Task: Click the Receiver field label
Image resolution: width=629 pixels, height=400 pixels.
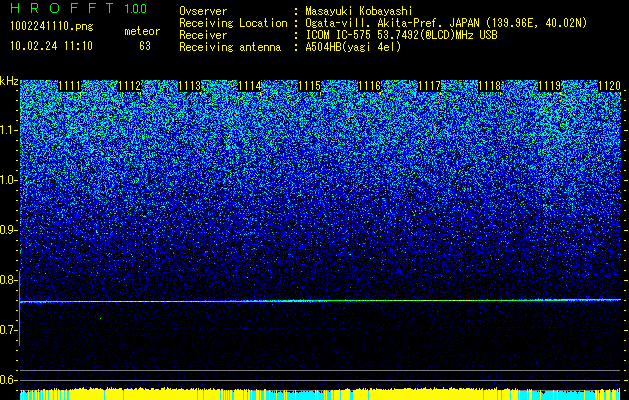Action: [x=203, y=35]
